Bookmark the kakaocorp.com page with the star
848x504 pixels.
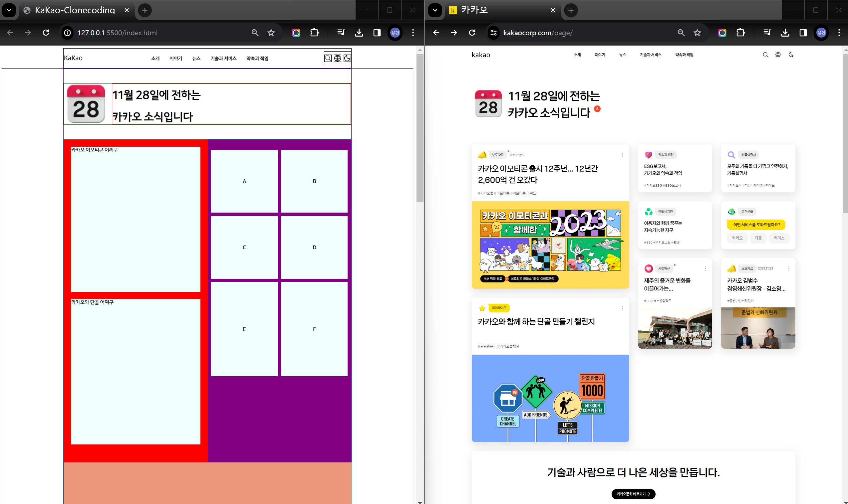pos(698,33)
